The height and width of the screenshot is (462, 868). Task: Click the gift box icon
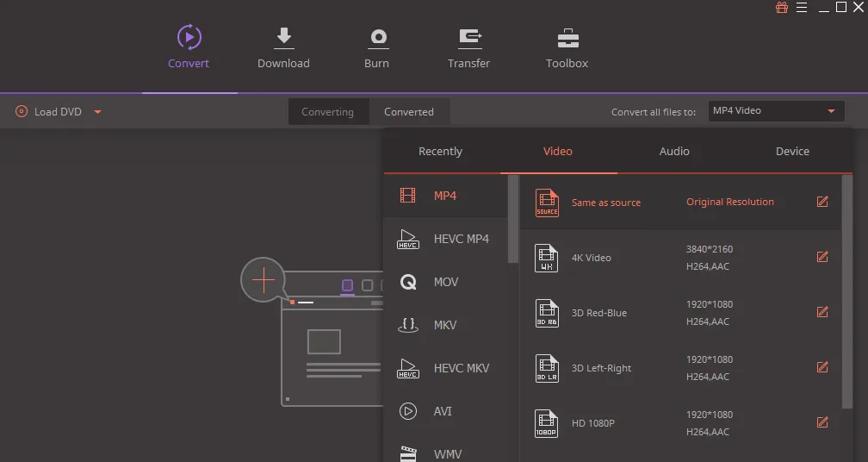click(x=782, y=7)
